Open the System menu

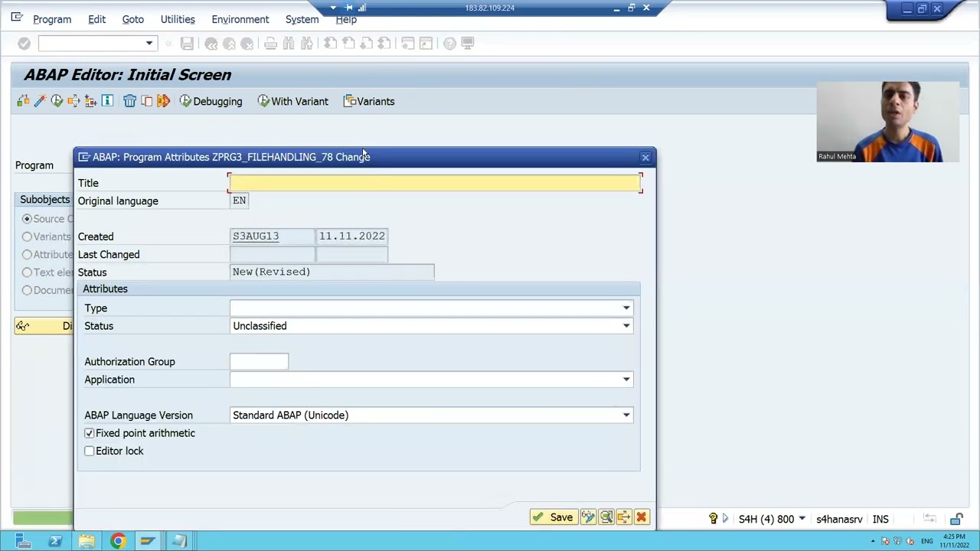coord(302,19)
